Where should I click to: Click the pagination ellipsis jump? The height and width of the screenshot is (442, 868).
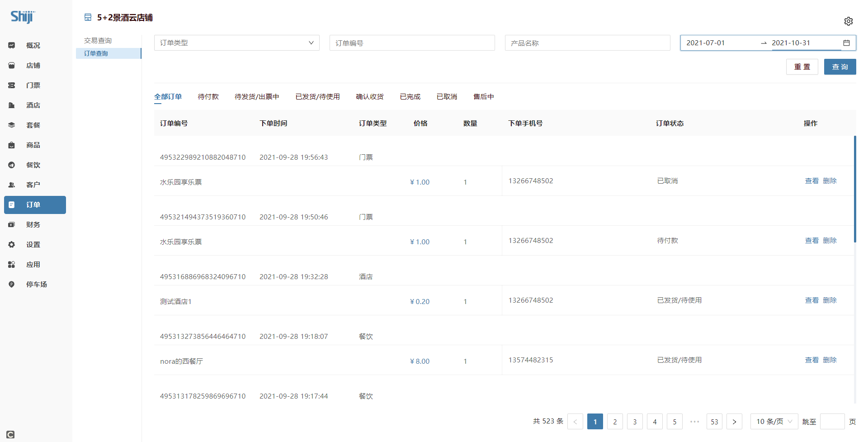[x=694, y=421]
